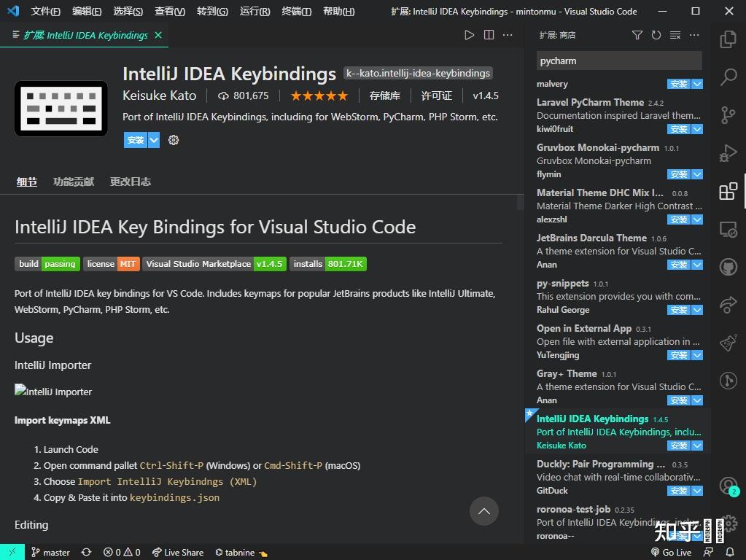Viewport: 746px width, 560px height.
Task: Open the 查看(V) menu
Action: pos(170,11)
